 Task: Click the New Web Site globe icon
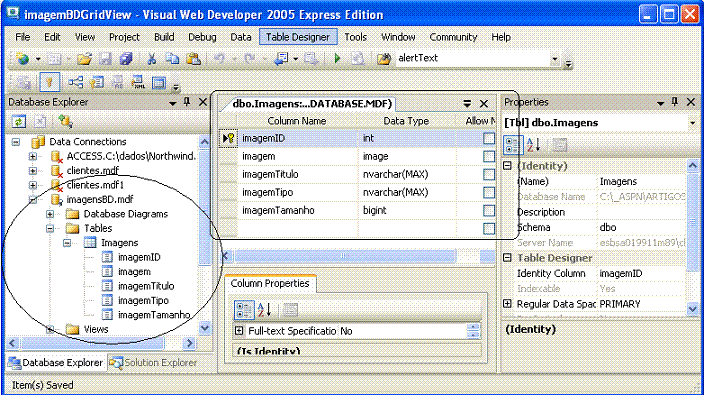coord(22,58)
